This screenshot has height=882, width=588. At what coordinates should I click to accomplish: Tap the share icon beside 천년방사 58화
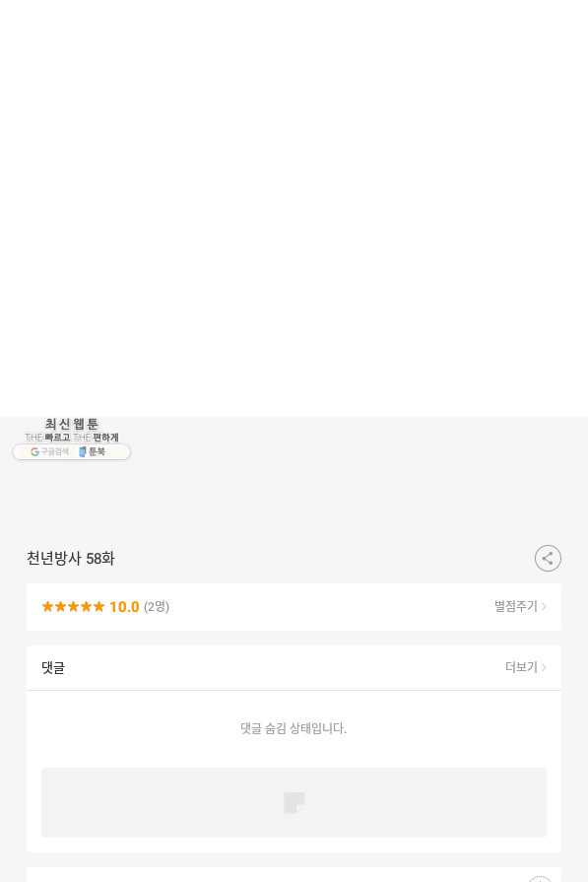[x=548, y=558]
